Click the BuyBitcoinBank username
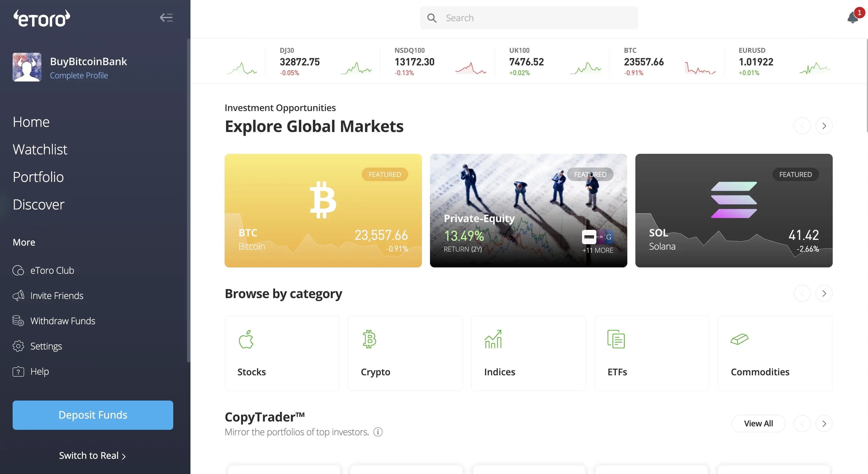 (x=88, y=61)
